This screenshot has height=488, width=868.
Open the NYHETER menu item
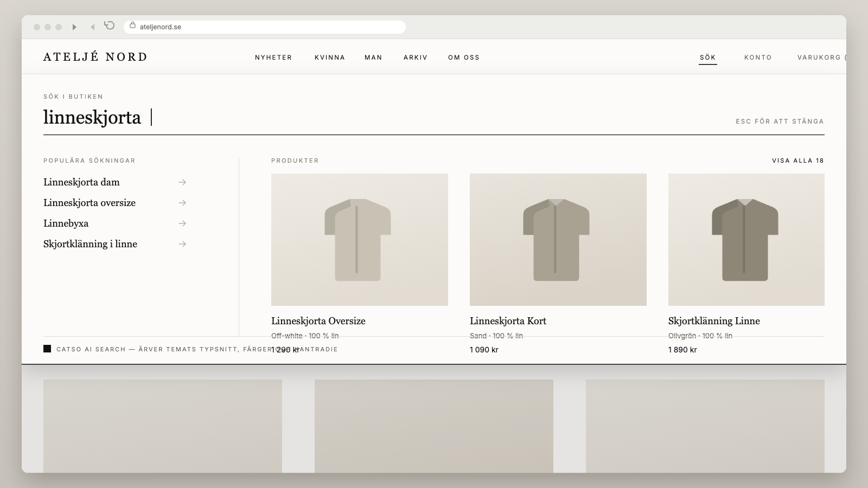pyautogui.click(x=273, y=57)
